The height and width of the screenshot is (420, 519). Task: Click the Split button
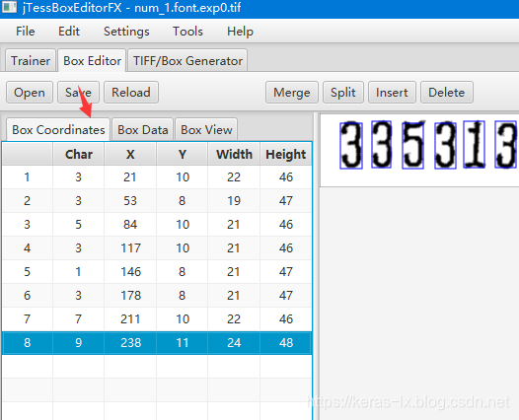[343, 93]
